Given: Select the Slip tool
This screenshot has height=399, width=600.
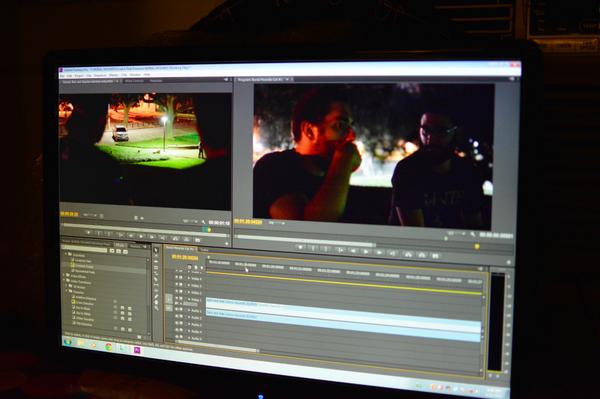Looking at the screenshot, I should coord(156,285).
